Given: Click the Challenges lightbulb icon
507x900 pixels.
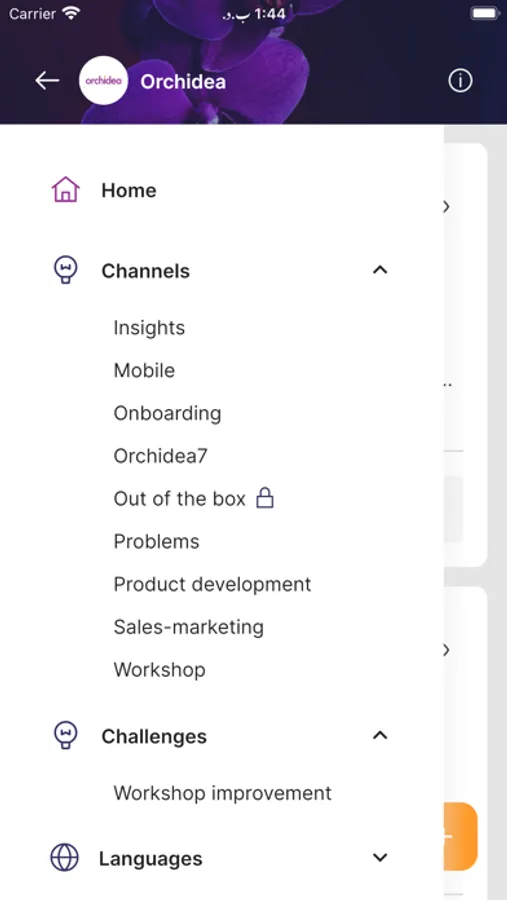Looking at the screenshot, I should (x=65, y=735).
